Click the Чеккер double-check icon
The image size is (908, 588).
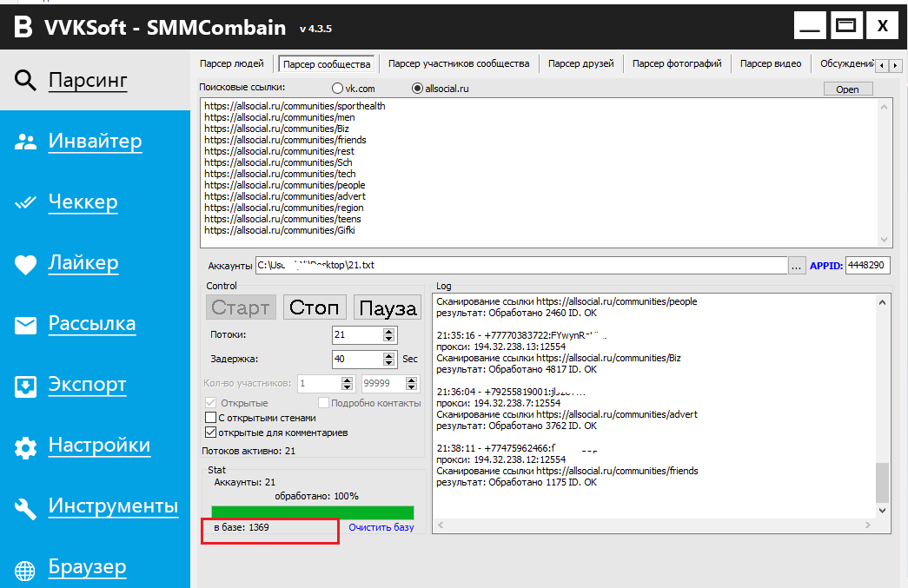click(25, 202)
